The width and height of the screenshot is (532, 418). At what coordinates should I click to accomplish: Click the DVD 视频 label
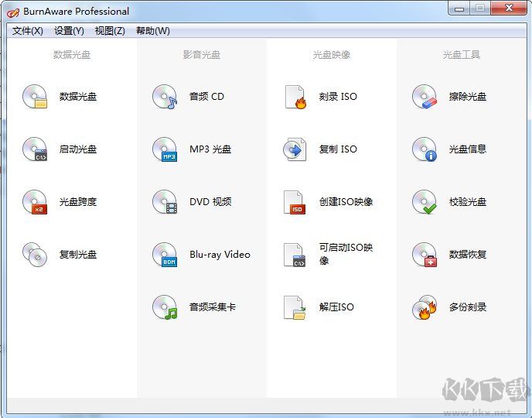pos(210,202)
